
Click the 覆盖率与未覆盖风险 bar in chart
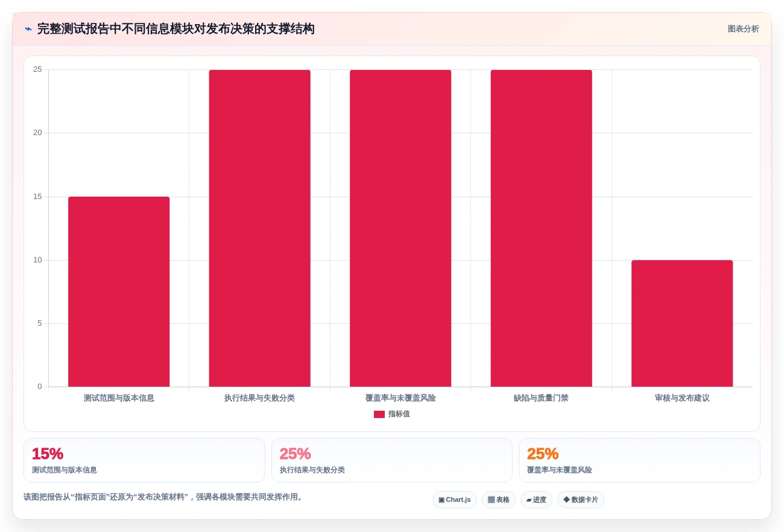coord(400,228)
